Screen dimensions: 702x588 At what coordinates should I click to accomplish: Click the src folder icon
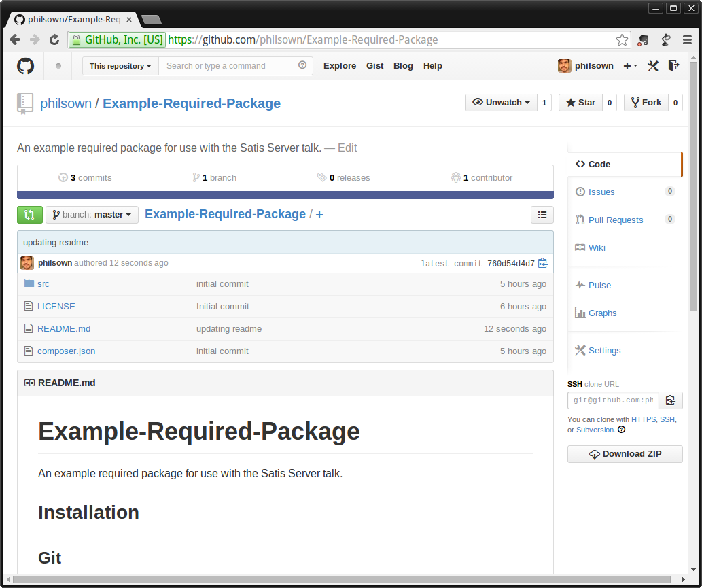[29, 283]
